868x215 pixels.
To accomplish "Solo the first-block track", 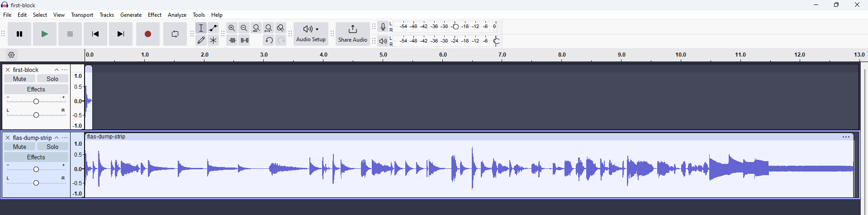I will [x=52, y=79].
